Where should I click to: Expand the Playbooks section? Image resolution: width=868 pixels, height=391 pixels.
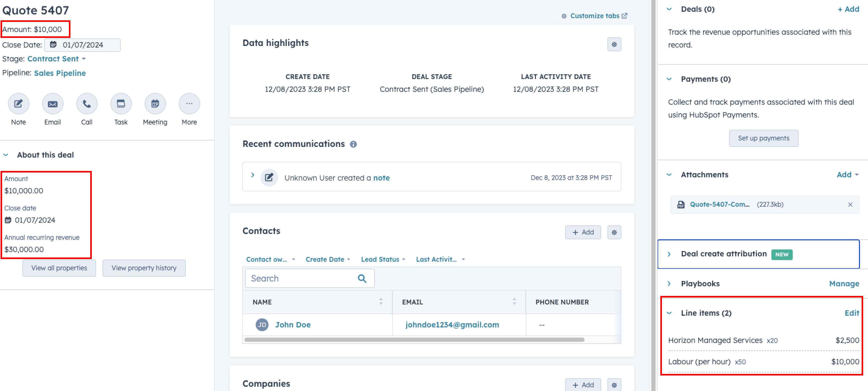point(669,284)
